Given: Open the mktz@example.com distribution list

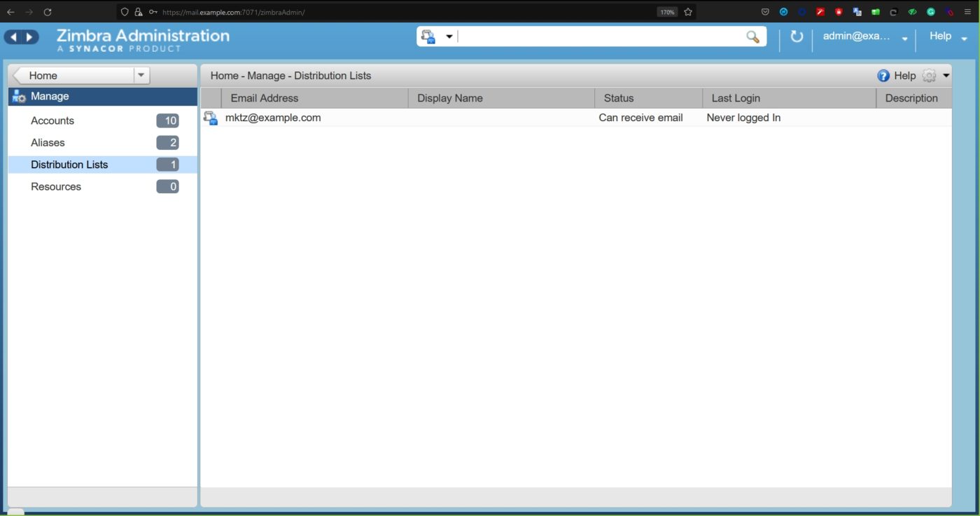Looking at the screenshot, I should (x=272, y=118).
